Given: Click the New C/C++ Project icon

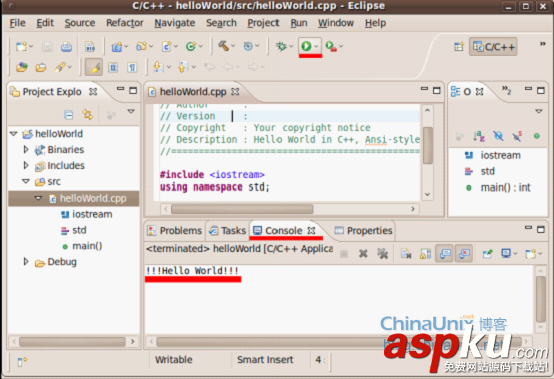Looking at the screenshot, I should (x=117, y=46).
